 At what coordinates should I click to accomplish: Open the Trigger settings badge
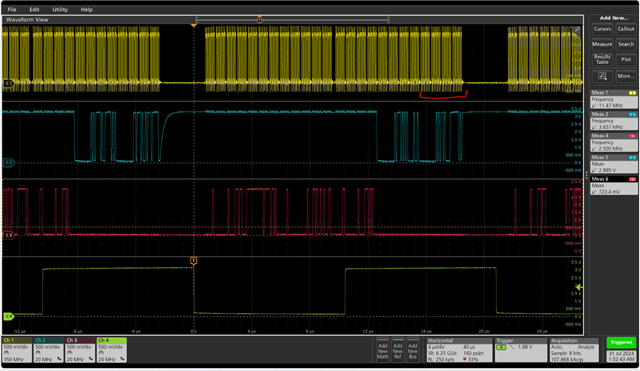[520, 350]
